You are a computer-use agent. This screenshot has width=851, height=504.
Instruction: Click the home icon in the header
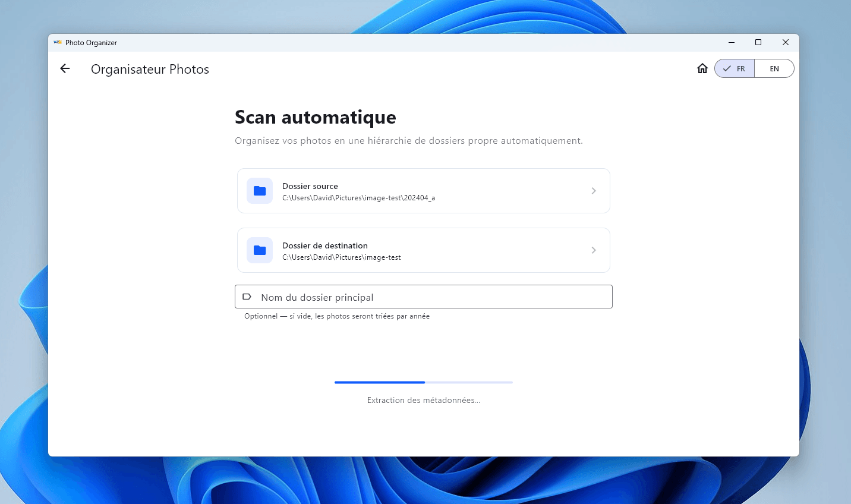pos(702,68)
